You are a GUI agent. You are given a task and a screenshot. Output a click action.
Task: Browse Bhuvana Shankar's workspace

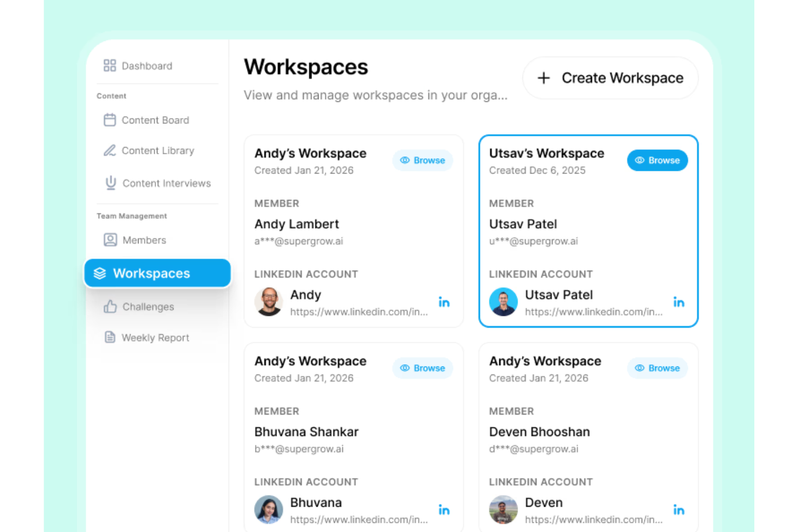pos(422,368)
